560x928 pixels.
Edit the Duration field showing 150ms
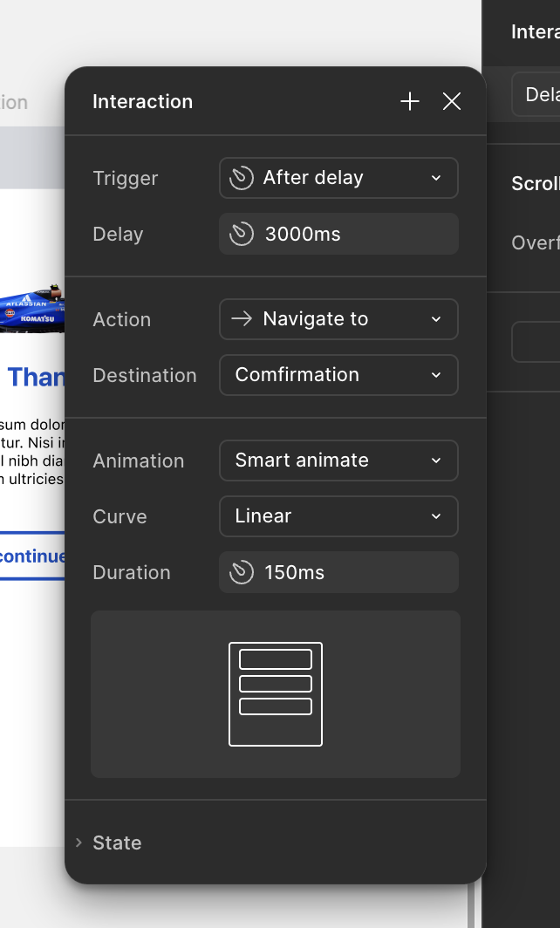pos(338,572)
